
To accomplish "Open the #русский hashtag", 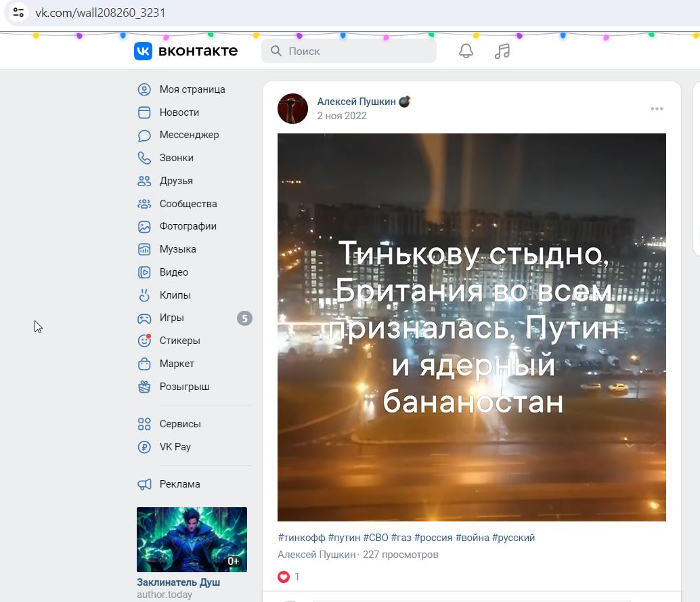I will click(x=513, y=538).
